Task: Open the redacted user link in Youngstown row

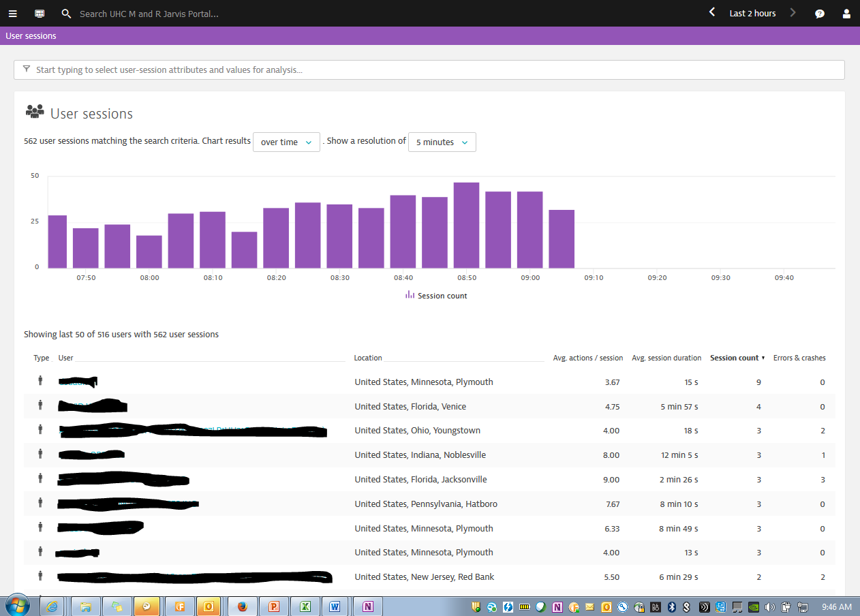Action: coord(192,431)
